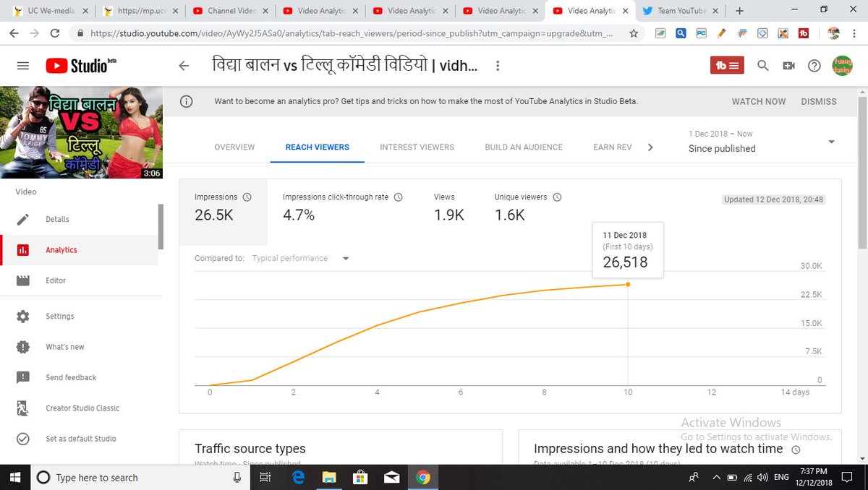Image resolution: width=868 pixels, height=490 pixels.
Task: Select the Views metric card
Action: (x=448, y=207)
